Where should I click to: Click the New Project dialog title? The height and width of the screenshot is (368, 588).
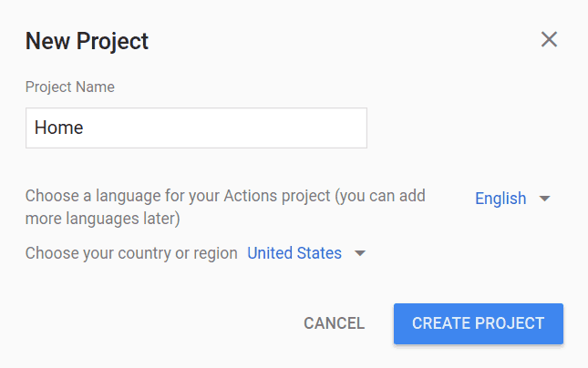click(87, 41)
